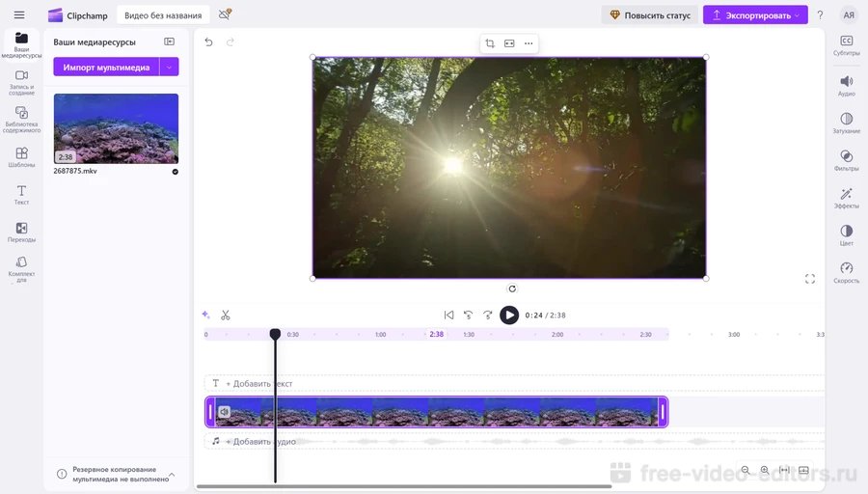The width and height of the screenshot is (868, 494).
Task: Open the three-dots more options menu
Action: [x=529, y=43]
